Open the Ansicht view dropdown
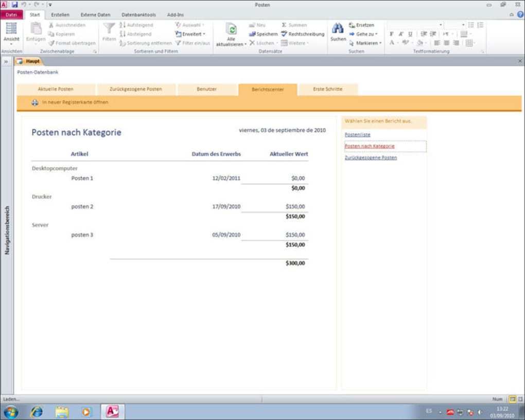This screenshot has height=420, width=525. (x=11, y=43)
